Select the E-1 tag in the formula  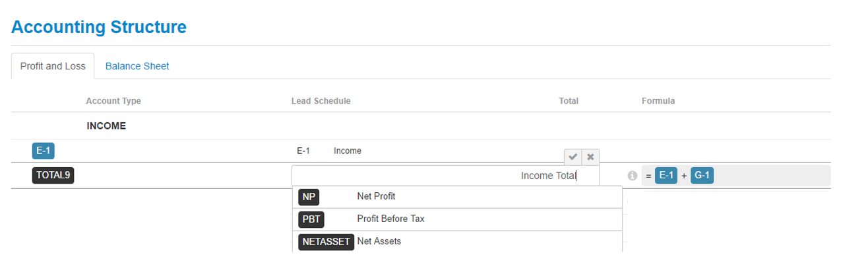(666, 176)
